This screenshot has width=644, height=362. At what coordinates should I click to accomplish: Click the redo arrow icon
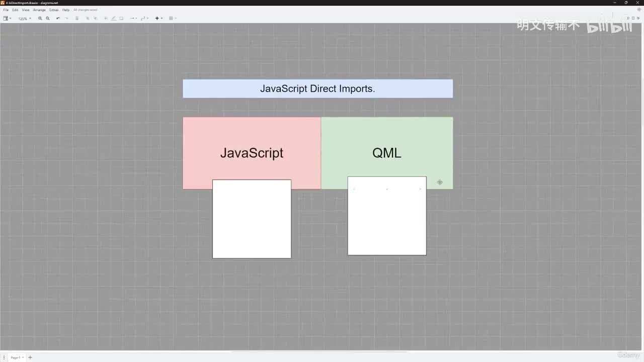click(x=66, y=18)
